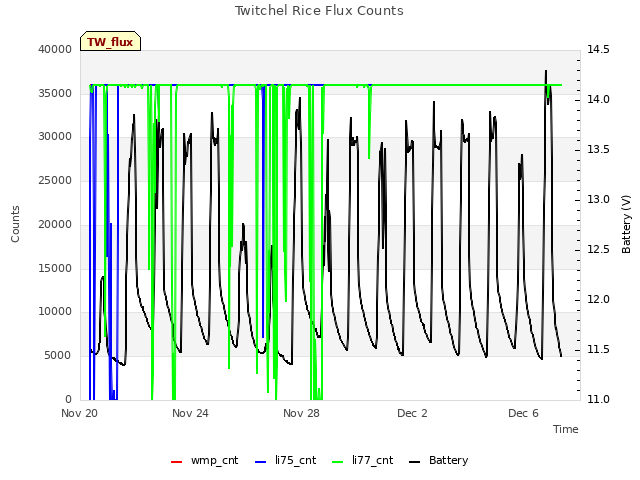640x480 pixels.
Task: Click the Nov 20 x-axis label
Action: point(80,413)
